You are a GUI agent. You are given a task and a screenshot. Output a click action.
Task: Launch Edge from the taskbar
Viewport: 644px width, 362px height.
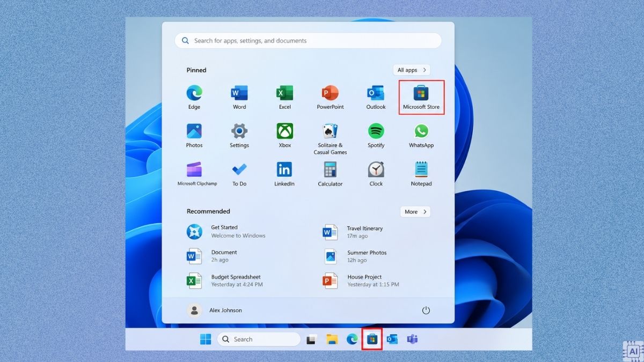(x=352, y=339)
